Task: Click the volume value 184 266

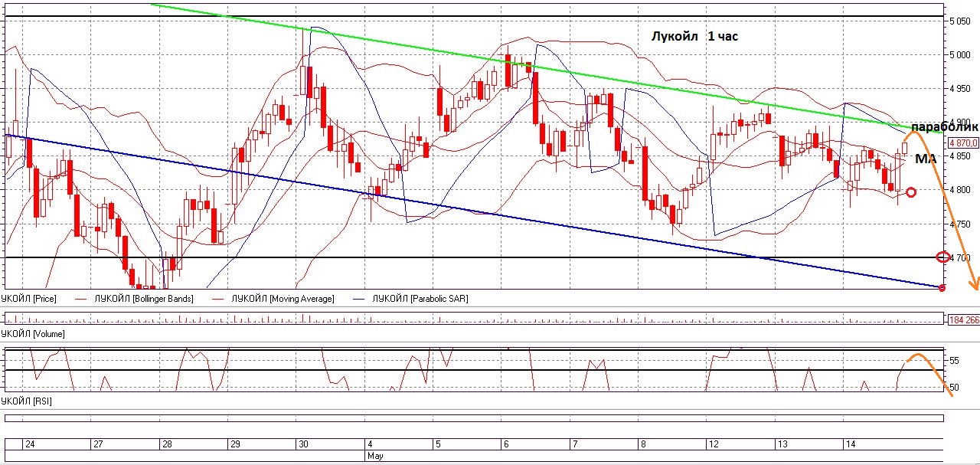Action: (x=964, y=319)
